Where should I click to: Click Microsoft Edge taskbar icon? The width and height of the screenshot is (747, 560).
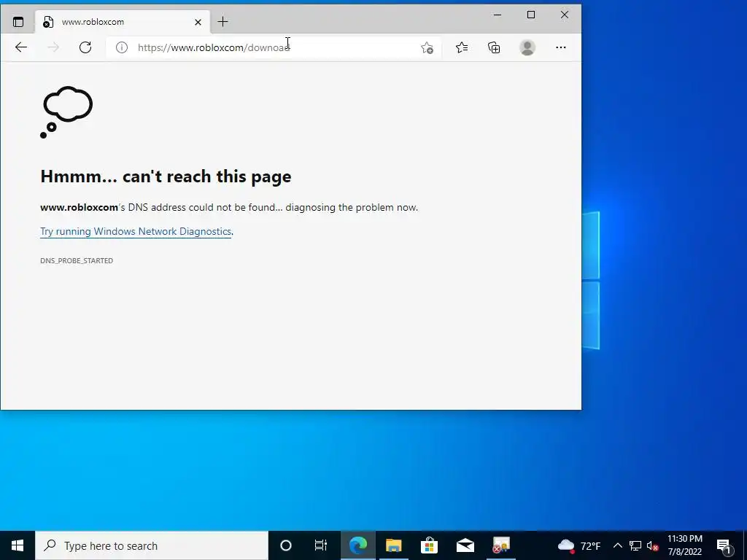pyautogui.click(x=357, y=545)
